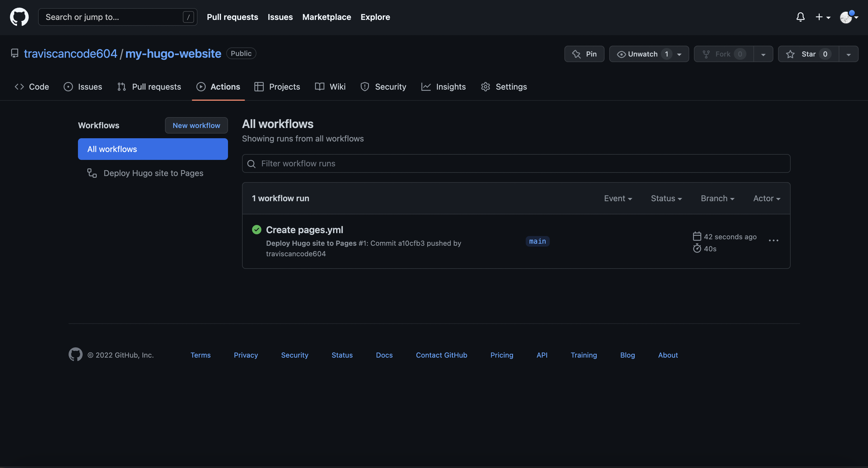This screenshot has height=468, width=868.
Task: Click Pull requests in top header
Action: click(232, 17)
